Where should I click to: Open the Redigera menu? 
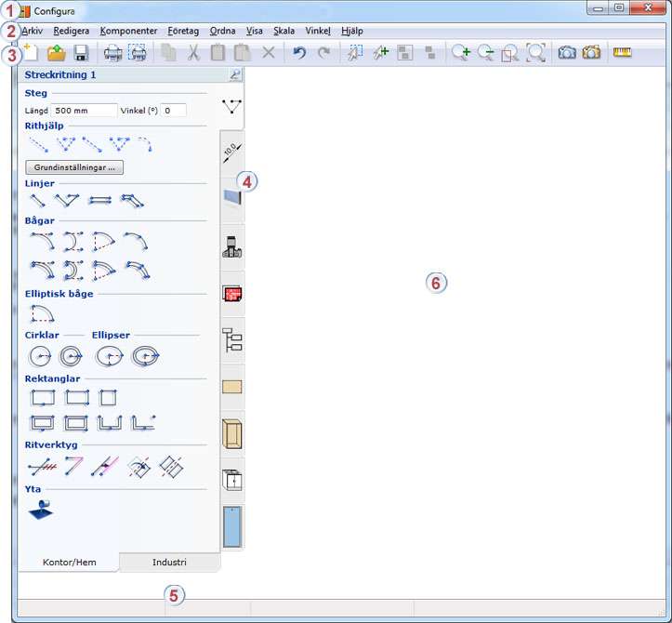click(72, 31)
